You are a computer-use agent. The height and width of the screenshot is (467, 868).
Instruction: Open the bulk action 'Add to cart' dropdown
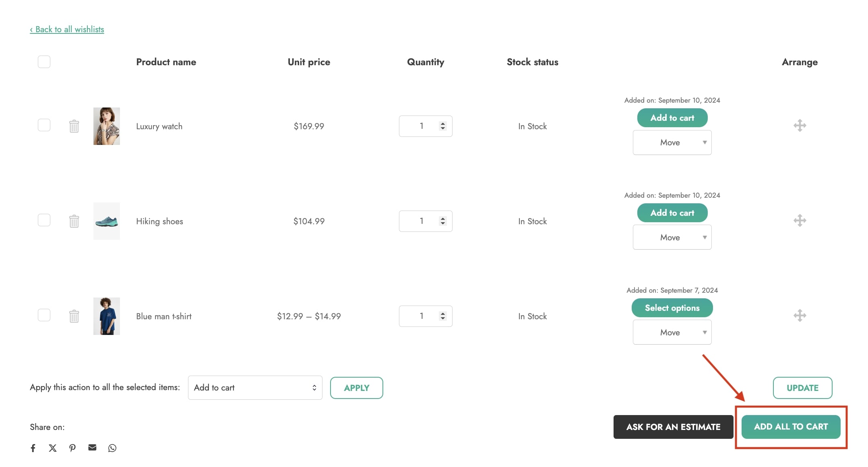click(255, 388)
